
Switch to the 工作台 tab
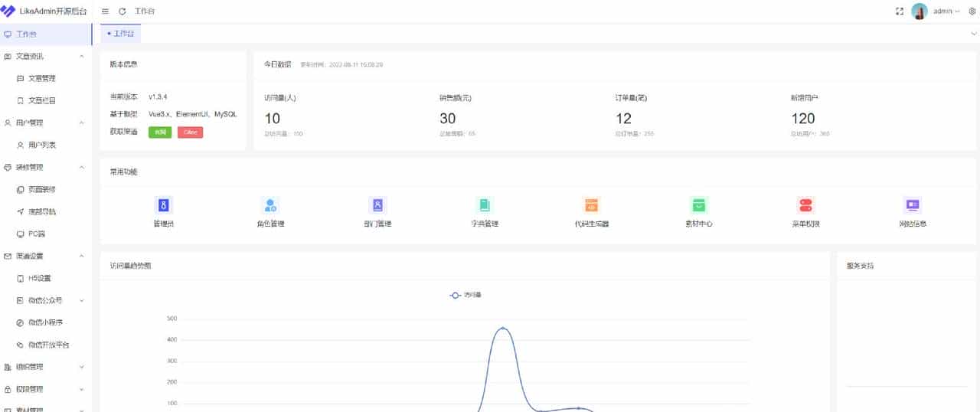click(x=120, y=34)
